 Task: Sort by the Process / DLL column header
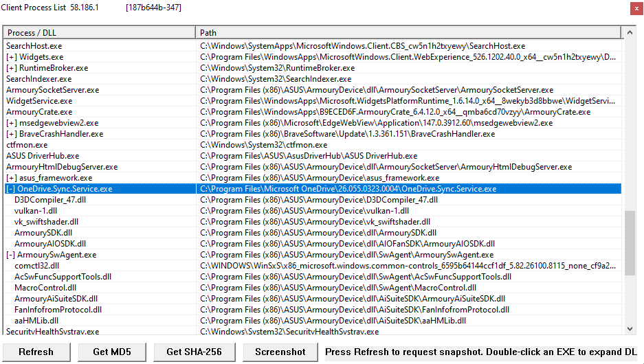pyautogui.click(x=100, y=33)
